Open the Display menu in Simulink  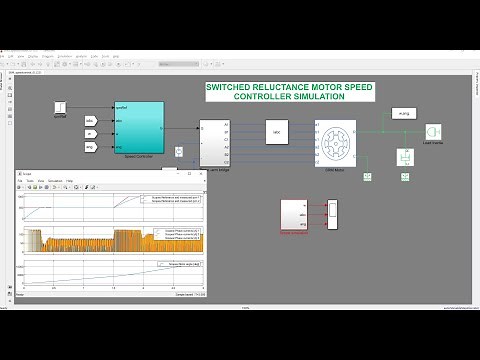click(x=33, y=56)
